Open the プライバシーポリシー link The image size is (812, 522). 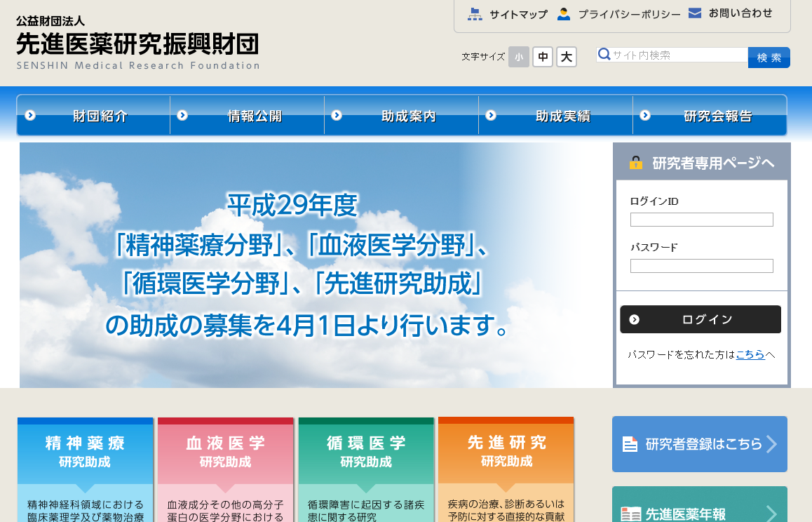click(629, 15)
